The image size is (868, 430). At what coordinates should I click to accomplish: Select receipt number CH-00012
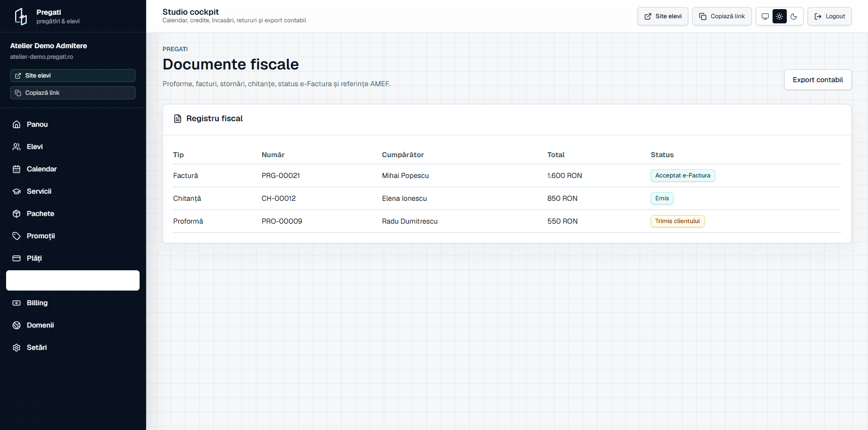pyautogui.click(x=279, y=198)
